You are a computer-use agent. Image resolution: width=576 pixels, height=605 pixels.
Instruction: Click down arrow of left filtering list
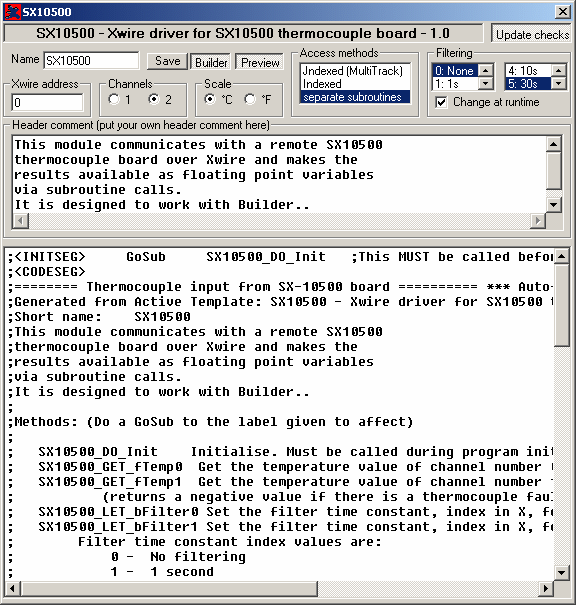(485, 83)
